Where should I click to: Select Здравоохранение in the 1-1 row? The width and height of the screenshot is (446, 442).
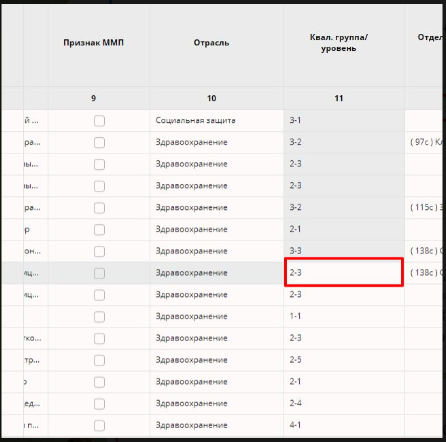click(x=216, y=316)
